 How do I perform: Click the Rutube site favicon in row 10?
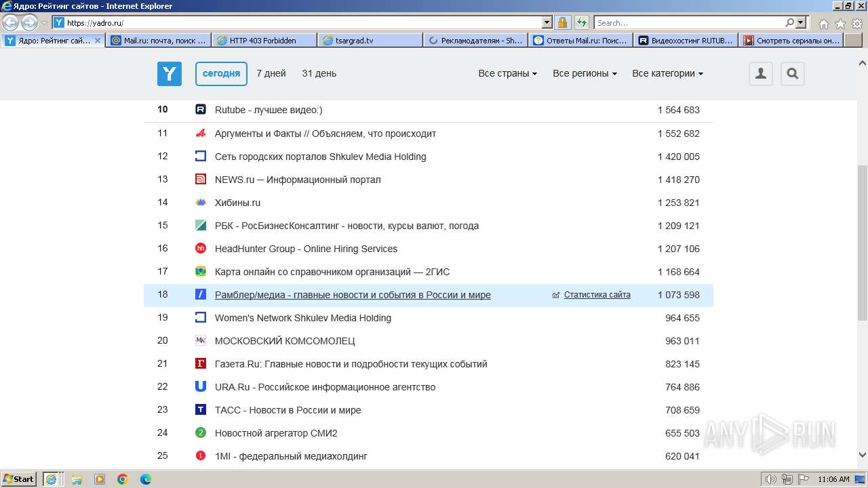(201, 110)
